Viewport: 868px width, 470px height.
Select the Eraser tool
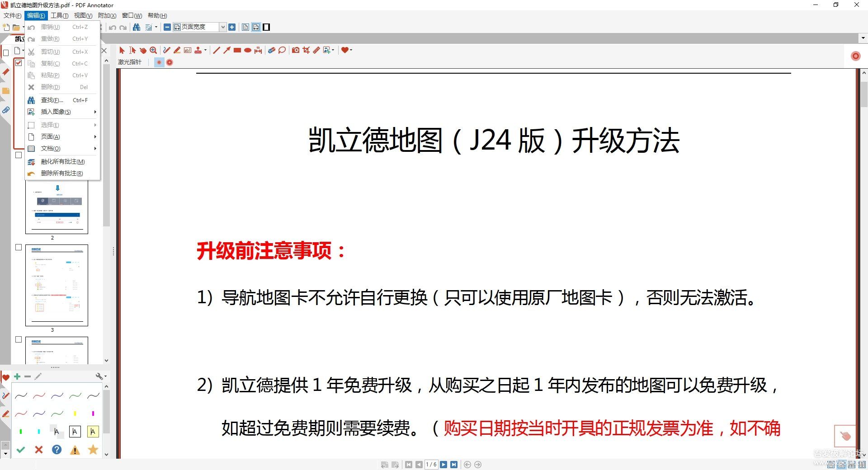click(x=271, y=50)
